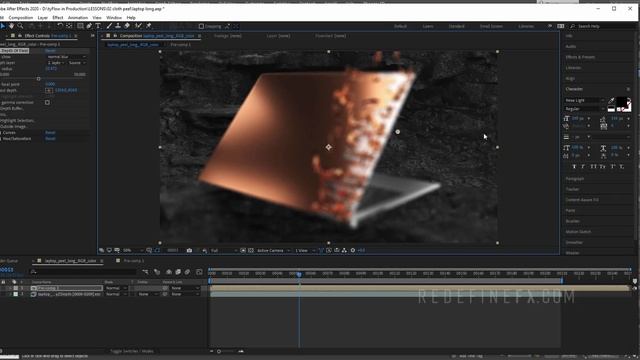This screenshot has height=360, width=640.
Task: Toggle the Superscript text style
Action: [613, 167]
